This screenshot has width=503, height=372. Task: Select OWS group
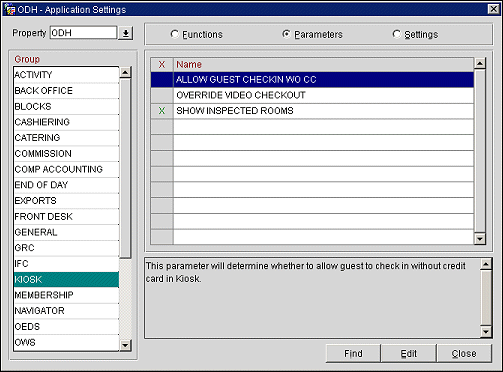pyautogui.click(x=66, y=342)
